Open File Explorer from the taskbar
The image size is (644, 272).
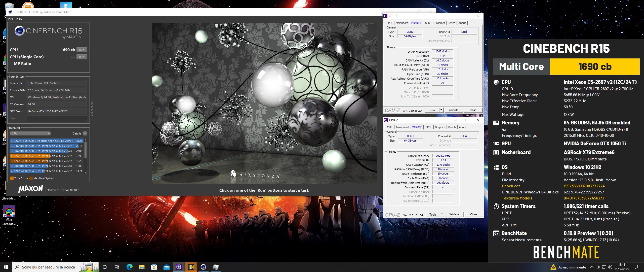142,267
